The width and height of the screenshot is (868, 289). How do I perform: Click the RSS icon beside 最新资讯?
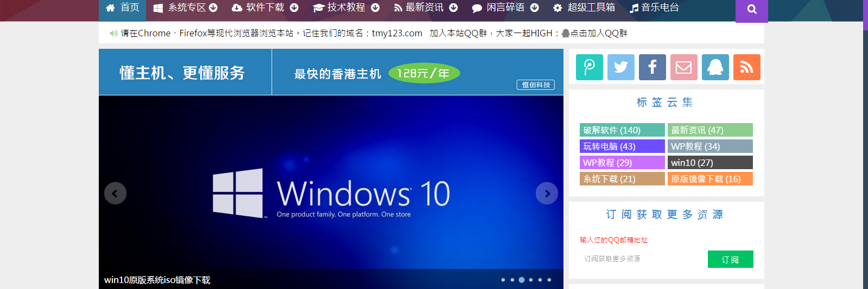click(398, 8)
